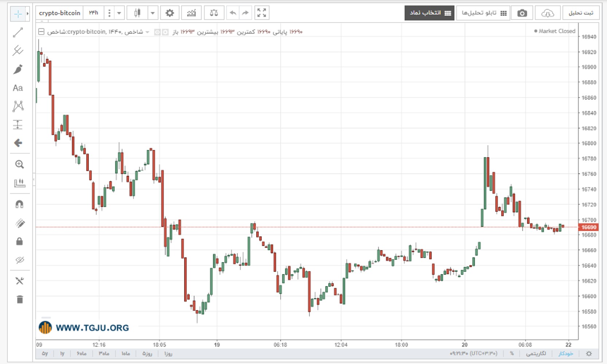Enter fullscreen chart mode
The width and height of the screenshot is (607, 364).
click(x=262, y=13)
